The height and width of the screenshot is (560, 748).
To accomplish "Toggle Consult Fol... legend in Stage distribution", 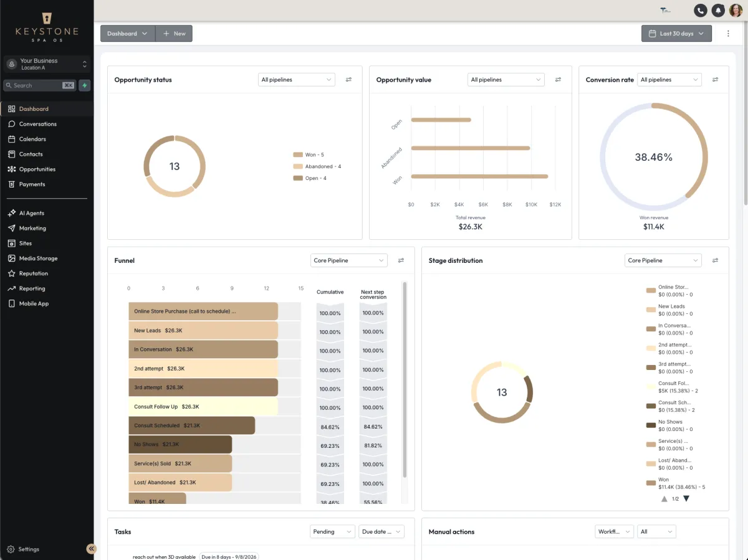I will pyautogui.click(x=673, y=387).
